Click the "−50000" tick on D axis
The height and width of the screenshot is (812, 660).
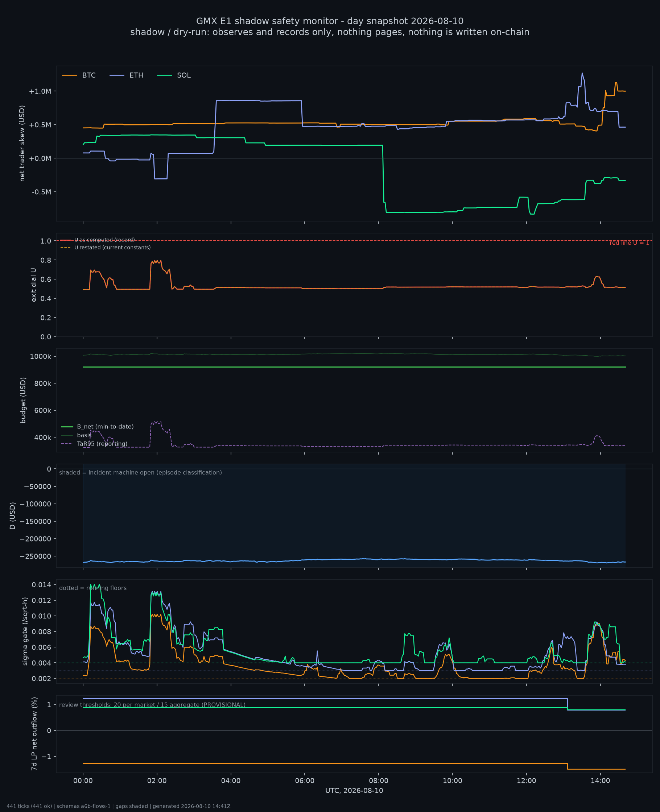click(37, 486)
